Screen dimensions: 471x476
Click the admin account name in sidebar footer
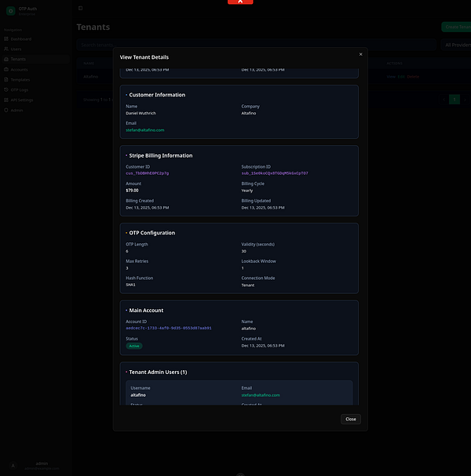pyautogui.click(x=42, y=463)
